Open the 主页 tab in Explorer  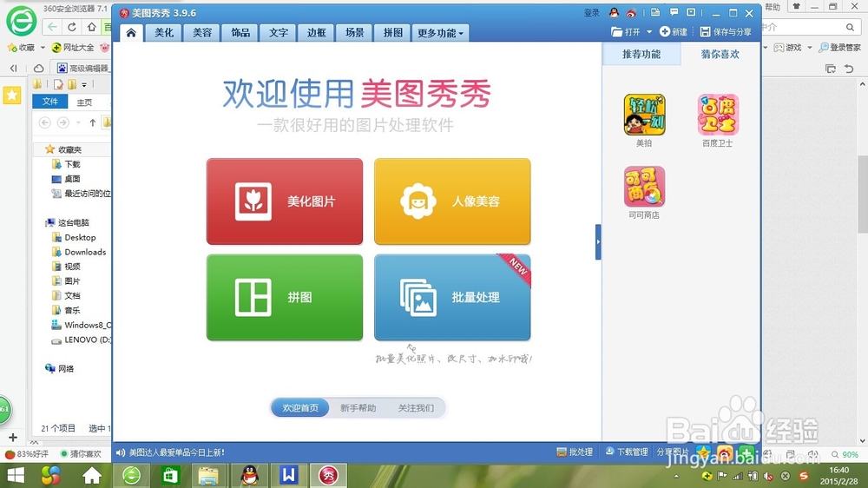(84, 102)
